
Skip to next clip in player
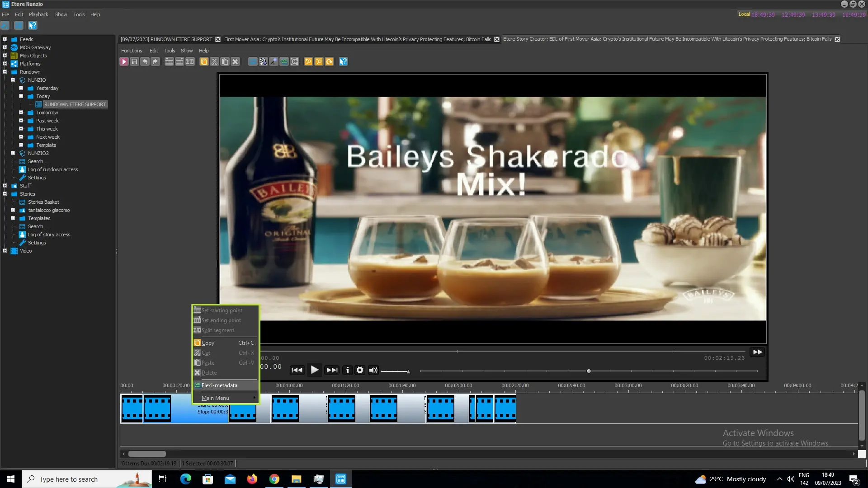(332, 370)
